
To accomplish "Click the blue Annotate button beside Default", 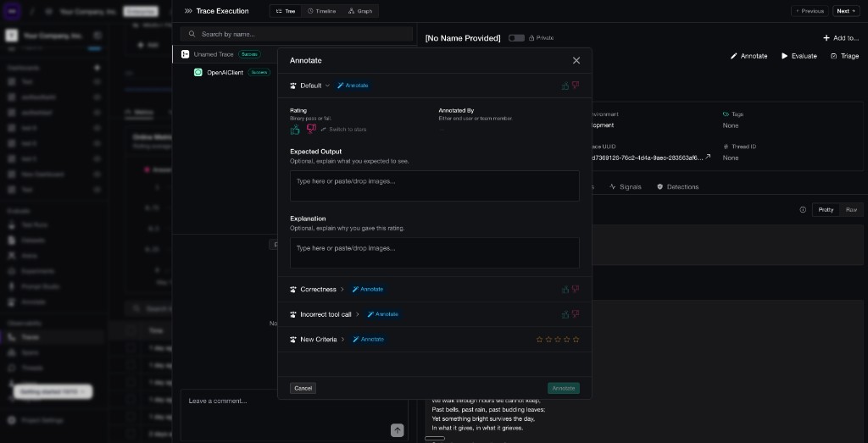I will coord(353,86).
